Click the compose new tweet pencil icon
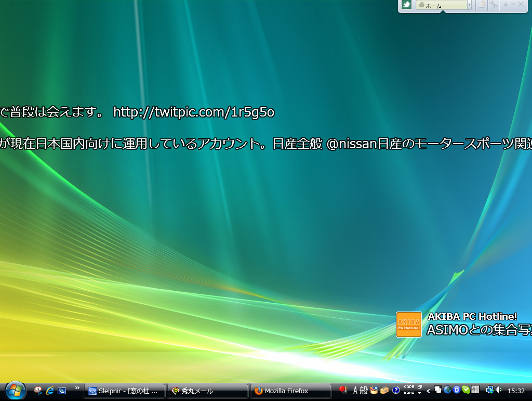 [482, 5]
